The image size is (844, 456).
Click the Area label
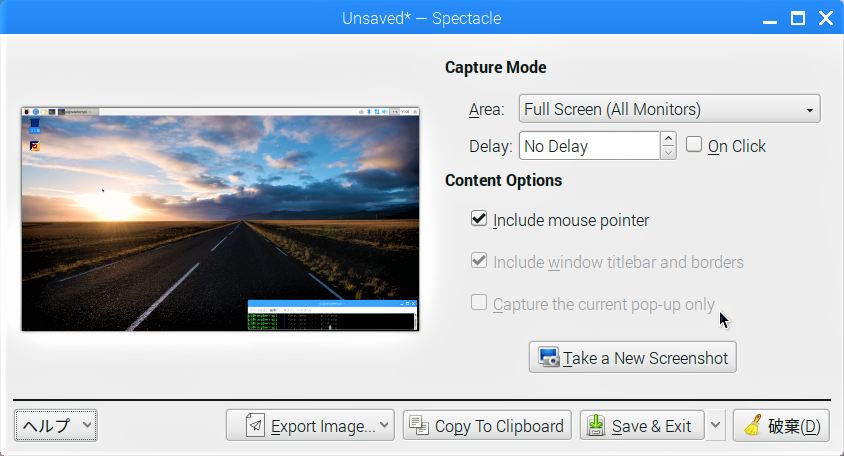pos(487,109)
